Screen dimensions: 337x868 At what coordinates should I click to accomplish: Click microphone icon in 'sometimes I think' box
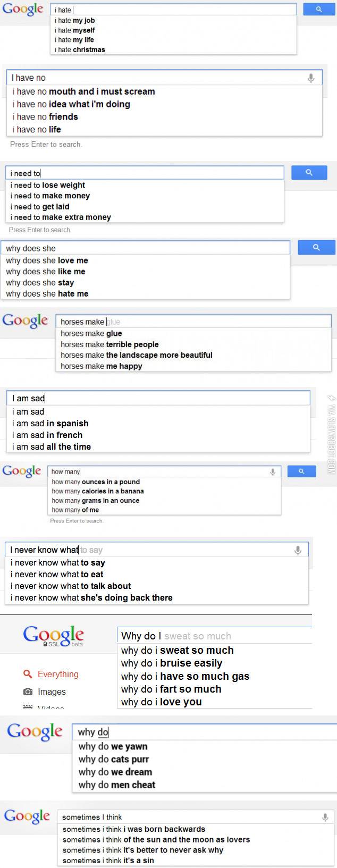[x=325, y=818]
